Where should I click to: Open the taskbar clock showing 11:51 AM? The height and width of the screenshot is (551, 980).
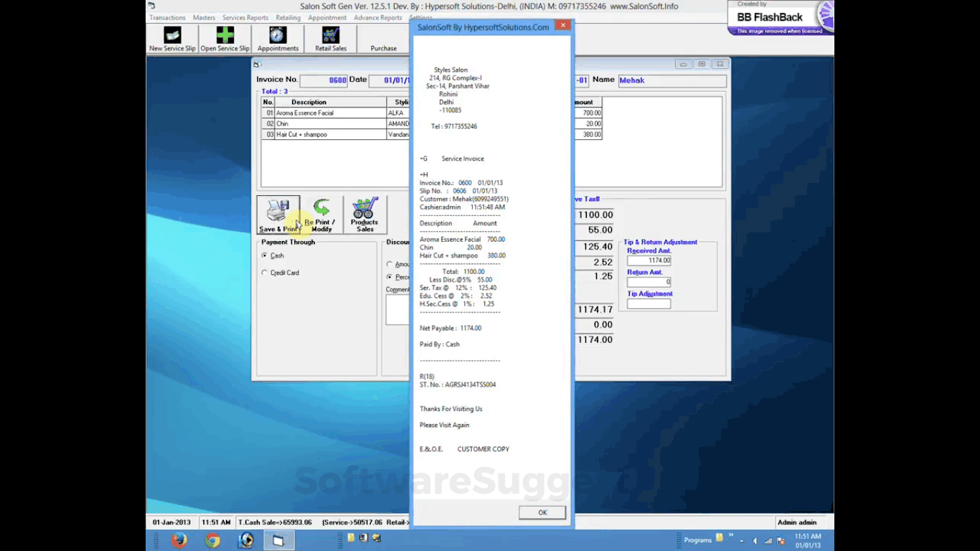pyautogui.click(x=808, y=540)
